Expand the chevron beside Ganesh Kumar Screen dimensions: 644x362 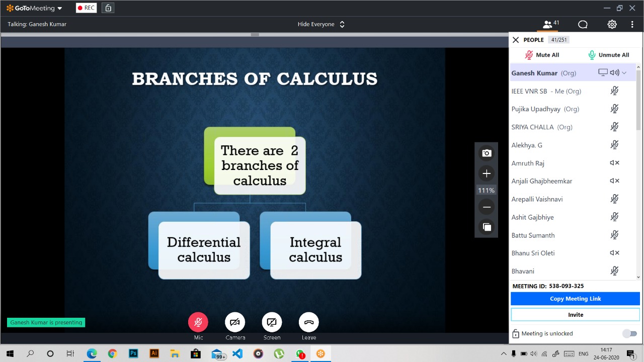(624, 73)
